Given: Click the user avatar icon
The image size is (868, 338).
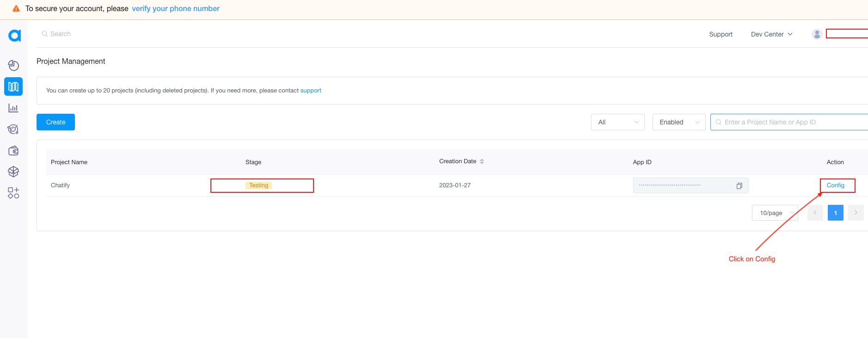Looking at the screenshot, I should [817, 34].
